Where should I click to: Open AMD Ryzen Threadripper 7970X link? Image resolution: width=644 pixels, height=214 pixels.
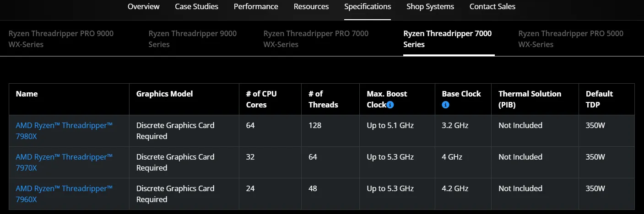click(64, 162)
